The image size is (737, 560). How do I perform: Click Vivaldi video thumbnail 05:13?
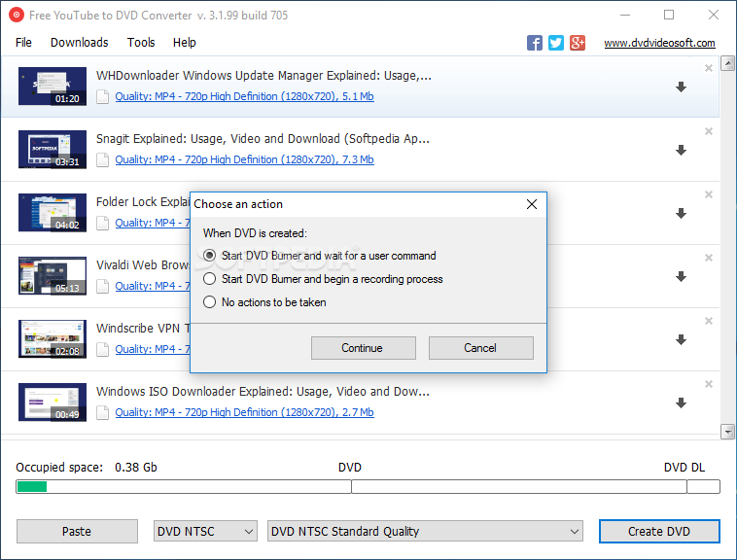[53, 276]
